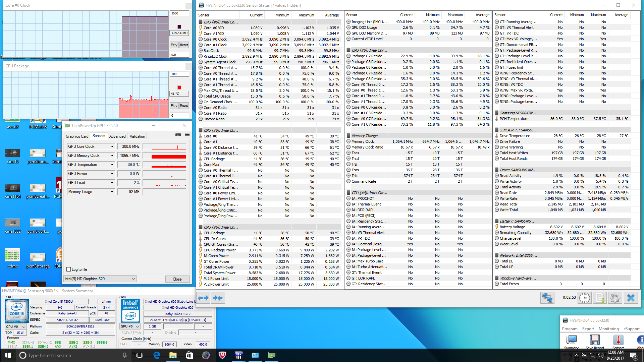The width and height of the screenshot is (644, 362).
Task: Click the maximum value field 100 in CPU Package
Action: [179, 74]
